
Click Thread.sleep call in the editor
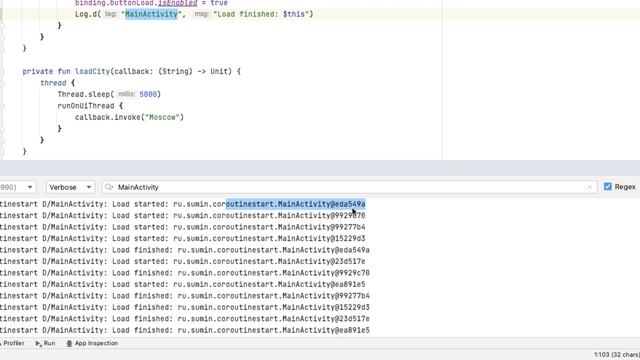[x=109, y=94]
